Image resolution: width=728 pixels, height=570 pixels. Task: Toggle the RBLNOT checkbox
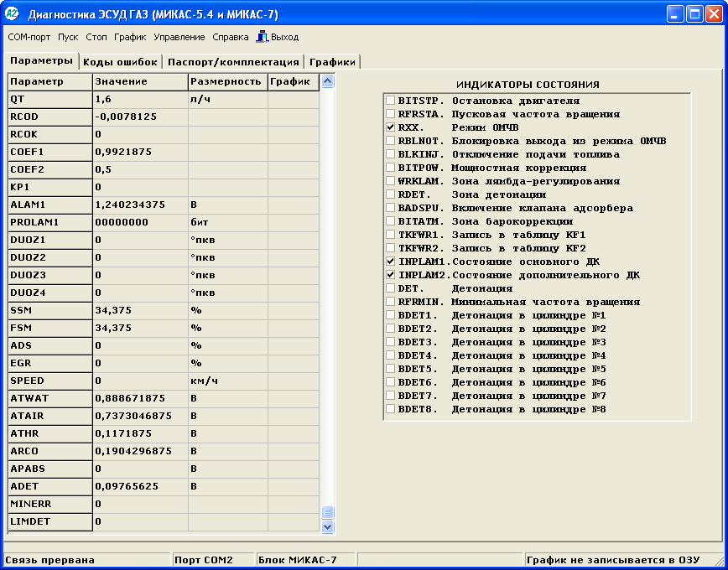point(391,141)
